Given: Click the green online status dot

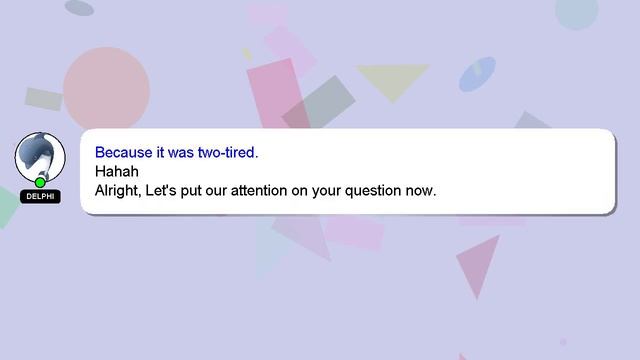Looking at the screenshot, I should (x=40, y=182).
